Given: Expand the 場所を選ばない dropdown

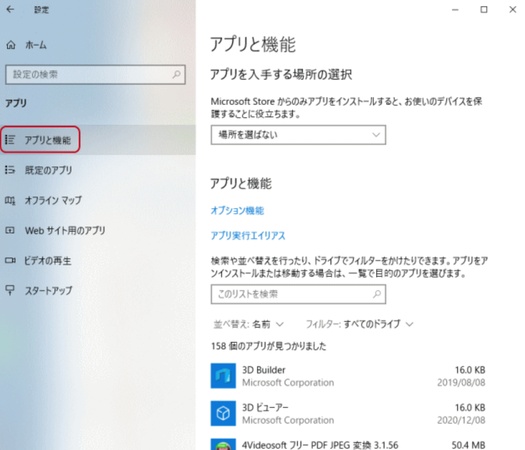Looking at the screenshot, I should tap(298, 135).
